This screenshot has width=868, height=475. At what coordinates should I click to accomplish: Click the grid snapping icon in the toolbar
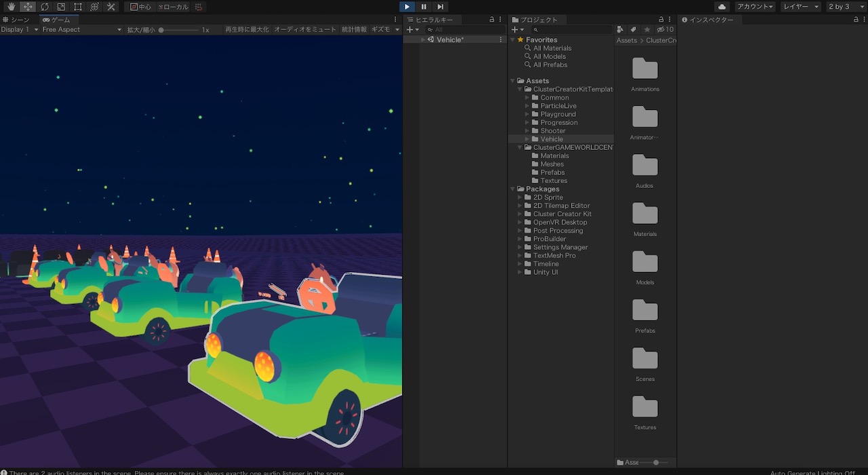tap(199, 7)
